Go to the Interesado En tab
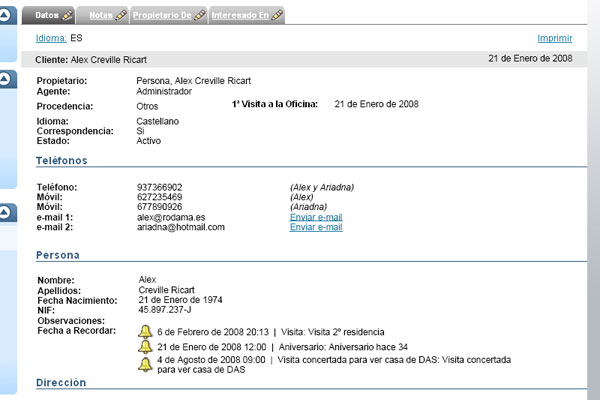 pos(240,16)
